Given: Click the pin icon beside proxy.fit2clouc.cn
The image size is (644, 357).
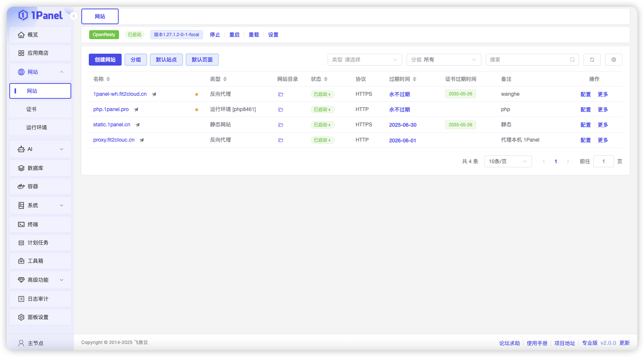Looking at the screenshot, I should pos(141,140).
